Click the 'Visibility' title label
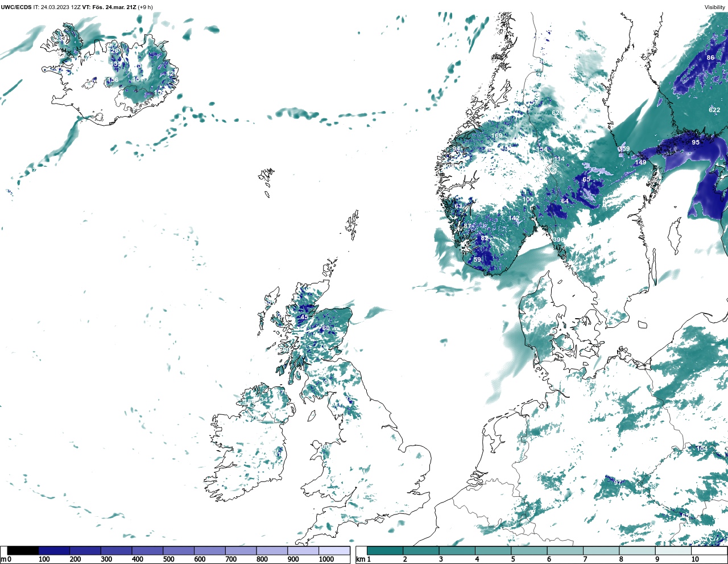The width and height of the screenshot is (728, 564). tap(715, 7)
